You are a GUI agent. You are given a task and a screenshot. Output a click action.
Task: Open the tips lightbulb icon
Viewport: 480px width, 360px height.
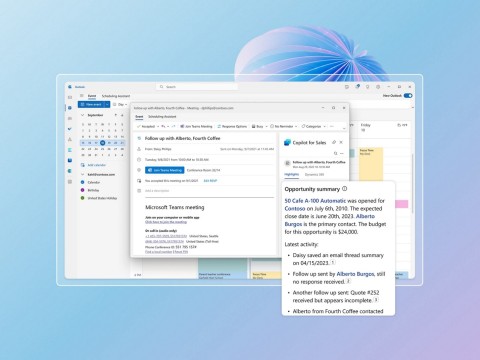tap(367, 87)
